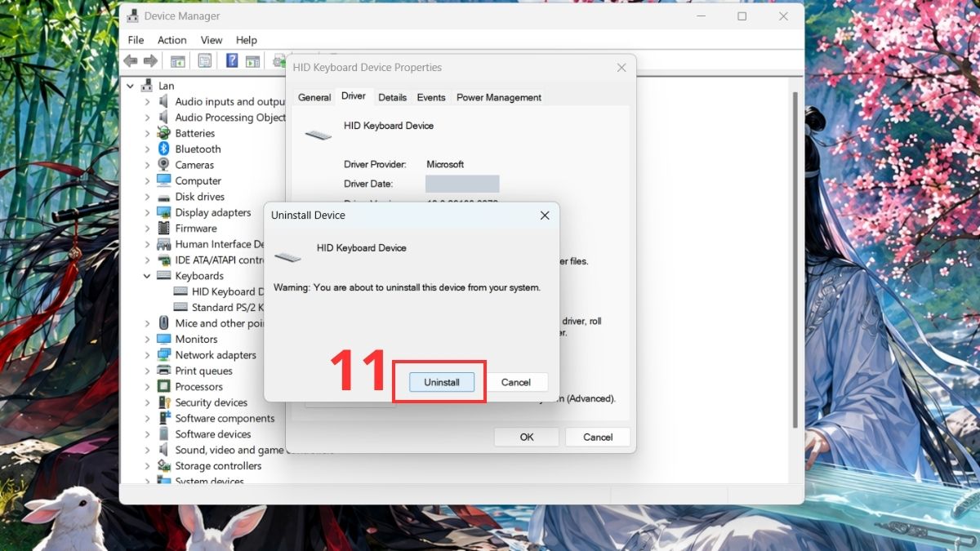
Task: Click the Processors chip icon
Action: coord(163,387)
